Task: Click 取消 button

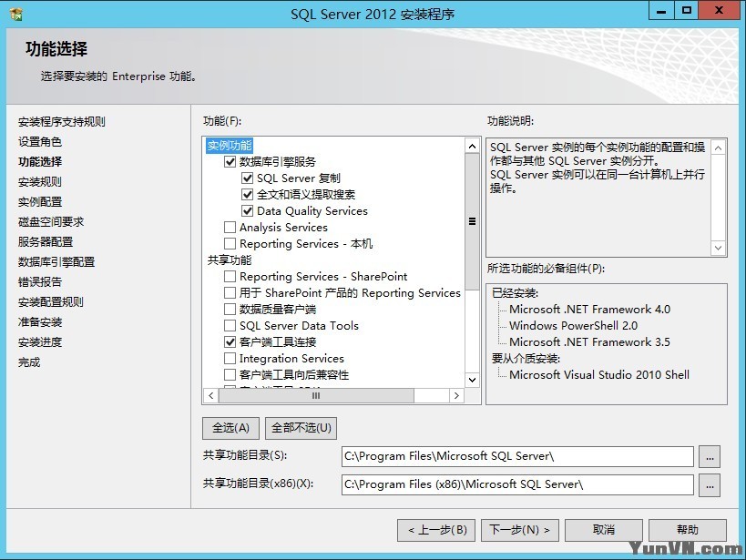Action: 604,530
